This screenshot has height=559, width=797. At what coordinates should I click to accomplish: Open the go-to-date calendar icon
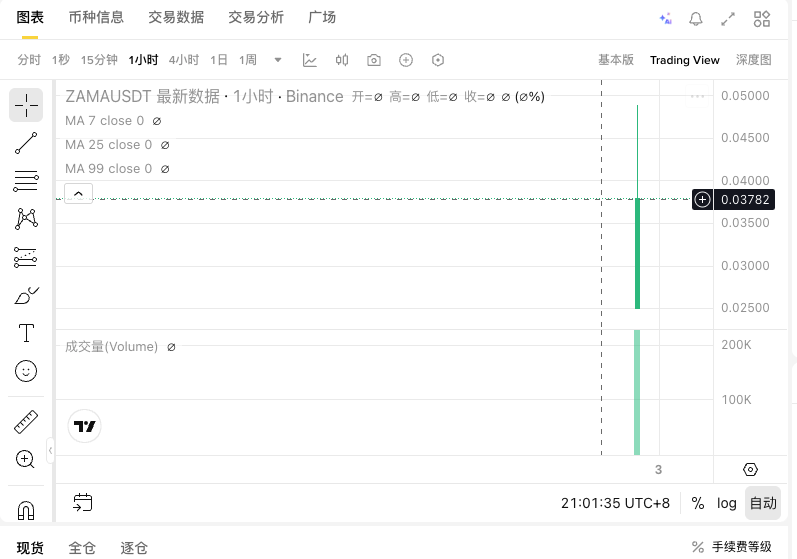[82, 503]
